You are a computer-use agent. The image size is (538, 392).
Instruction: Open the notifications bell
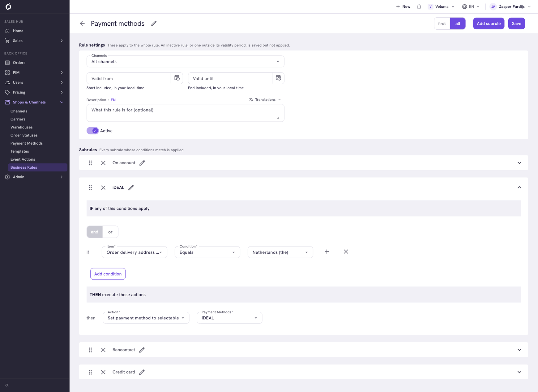coord(419,6)
